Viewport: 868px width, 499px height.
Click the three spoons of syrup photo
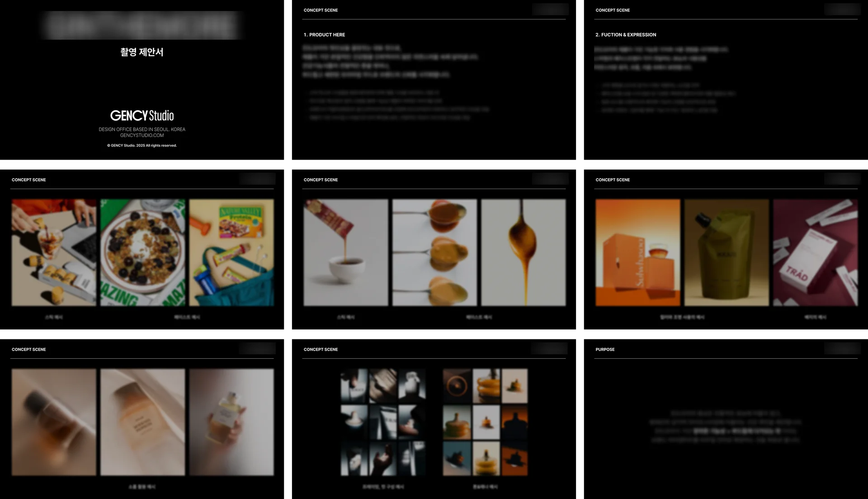434,252
